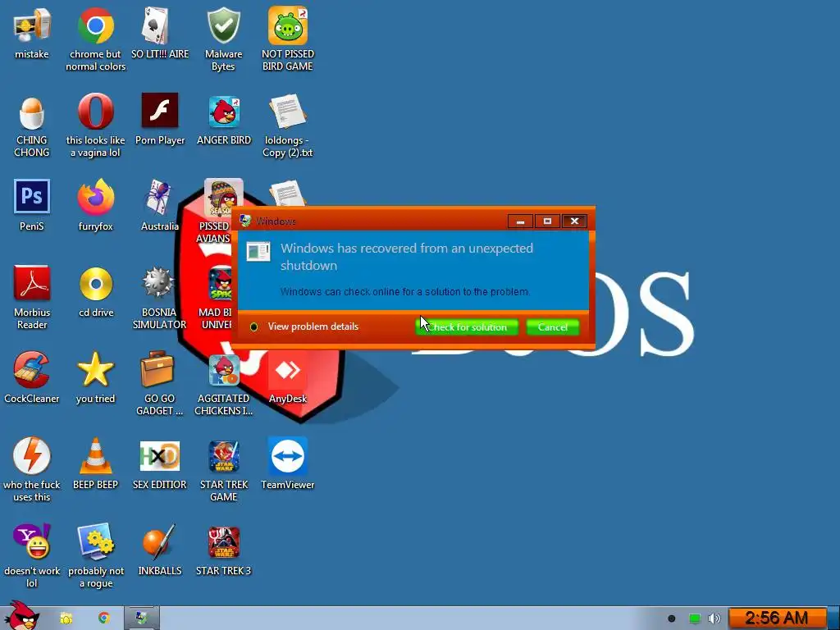The image size is (840, 630).
Task: Launch the Photoshop Ps icon
Action: 32,197
